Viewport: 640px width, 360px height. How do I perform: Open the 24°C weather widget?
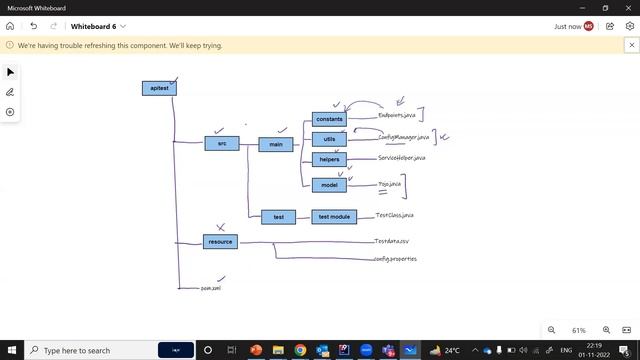[x=444, y=350]
